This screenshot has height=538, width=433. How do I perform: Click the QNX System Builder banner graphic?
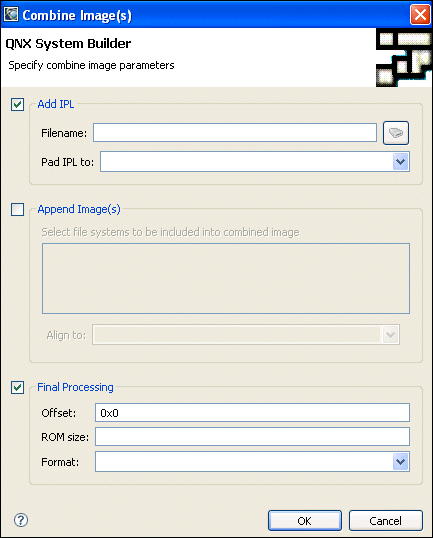coord(404,57)
